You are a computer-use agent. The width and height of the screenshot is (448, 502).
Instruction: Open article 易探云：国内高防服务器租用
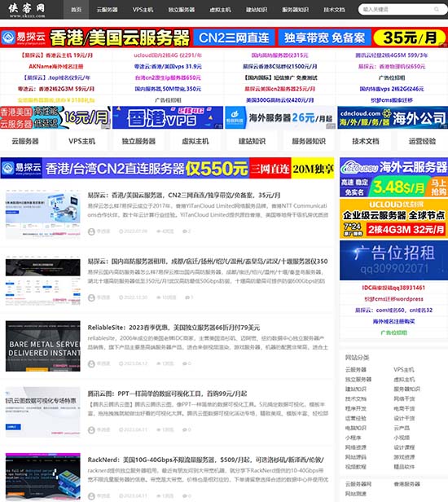pos(208,262)
